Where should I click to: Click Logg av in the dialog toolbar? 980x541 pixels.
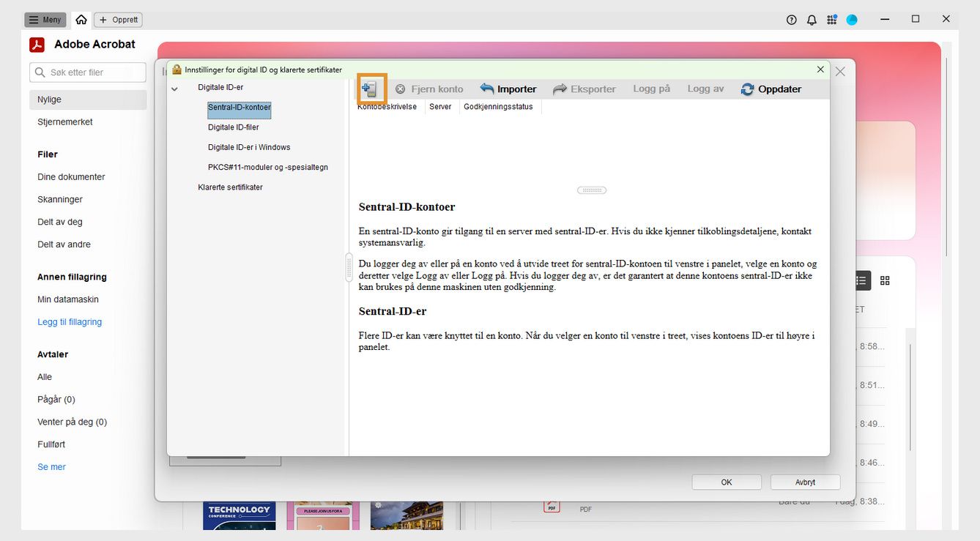[x=705, y=89]
